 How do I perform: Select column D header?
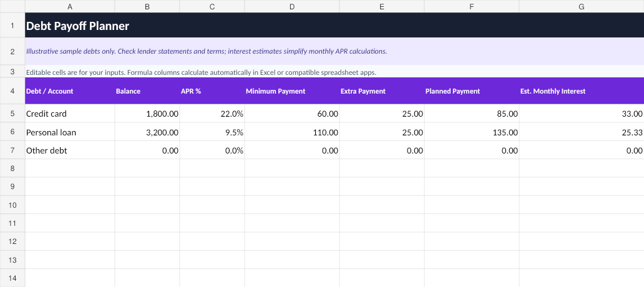292,7
